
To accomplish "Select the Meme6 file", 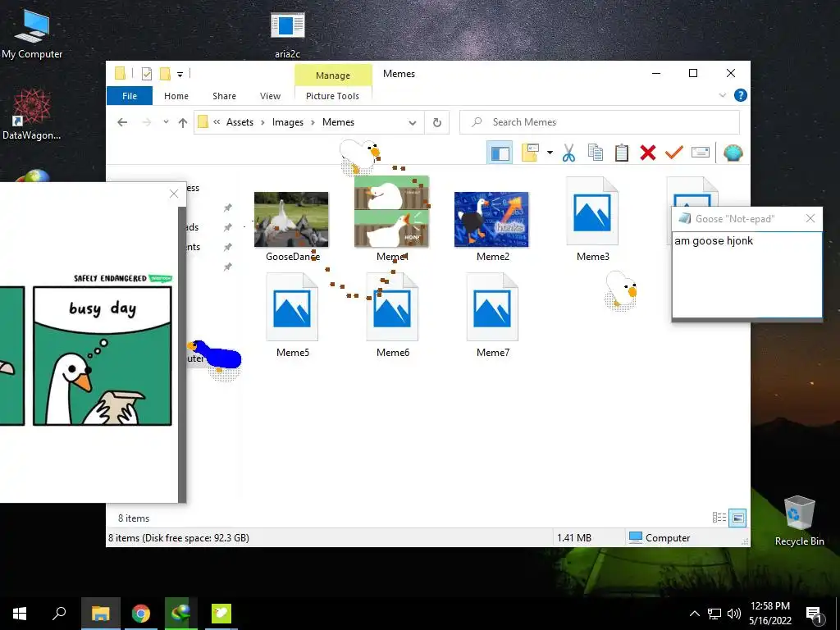I will pos(392,314).
